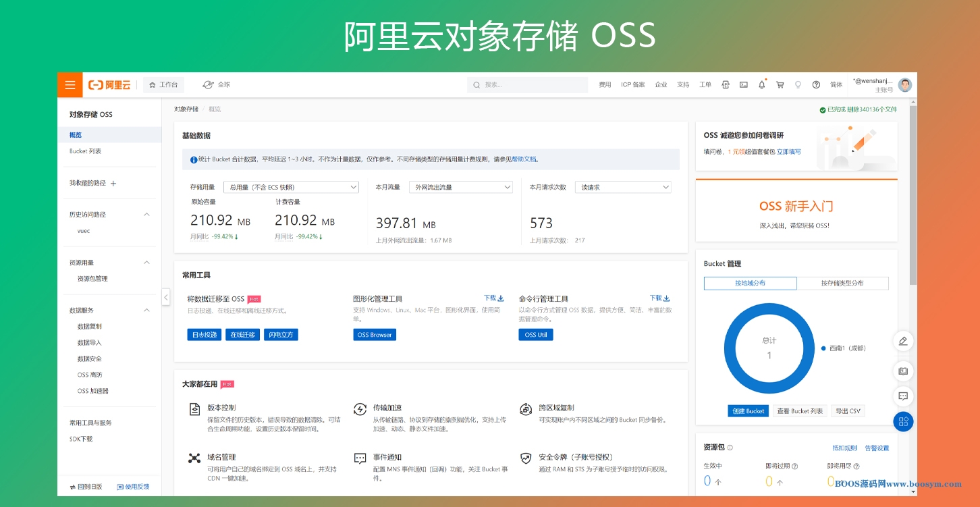
Task: Open the 本月请求次数 读请求 dropdown
Action: click(x=623, y=187)
